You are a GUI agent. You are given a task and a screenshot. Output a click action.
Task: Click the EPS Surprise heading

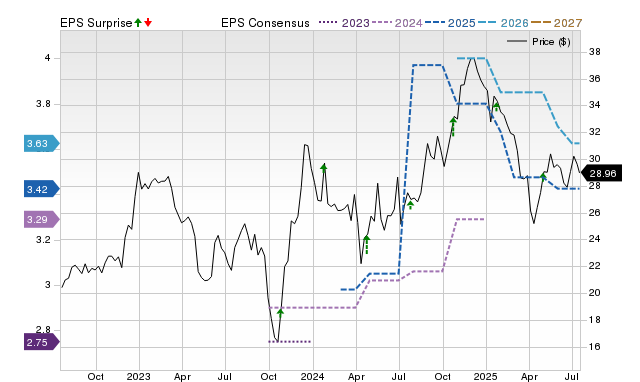[x=96, y=23]
